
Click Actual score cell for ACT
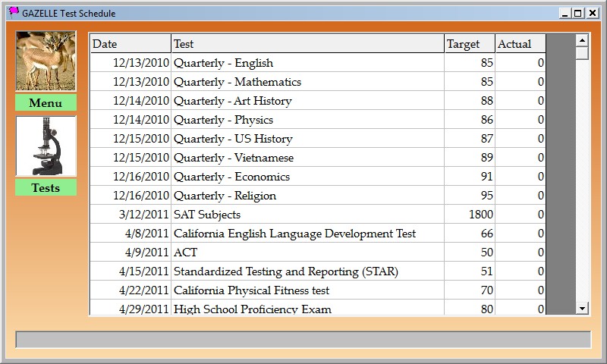pos(521,253)
